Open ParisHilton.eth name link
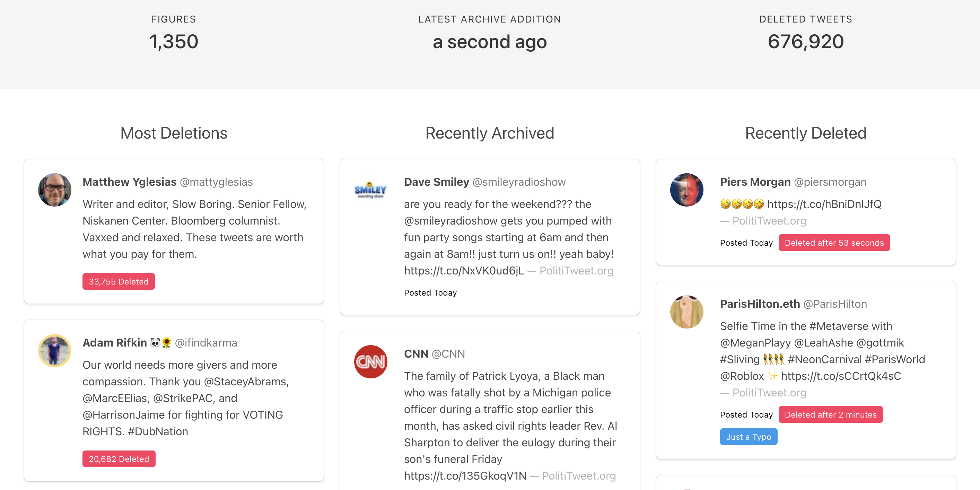Viewport: 980px width, 490px height. (760, 304)
